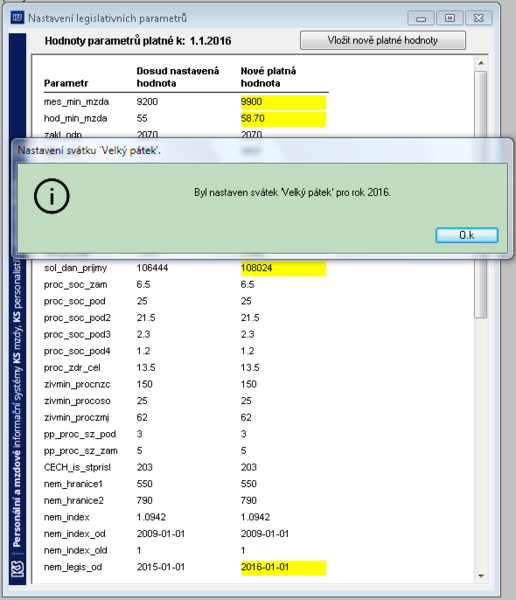Image resolution: width=516 pixels, height=600 pixels.
Task: Click the proc_soc_pod2 parameter name
Action: click(x=77, y=318)
